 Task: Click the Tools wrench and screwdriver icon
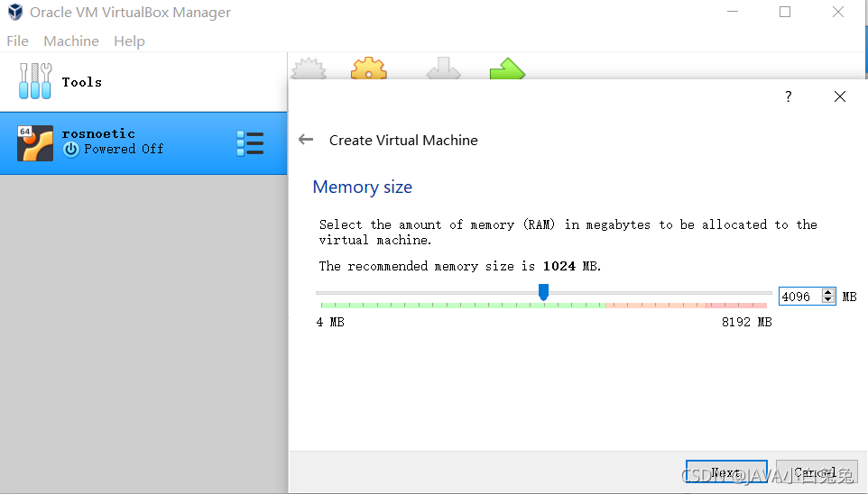(x=35, y=81)
